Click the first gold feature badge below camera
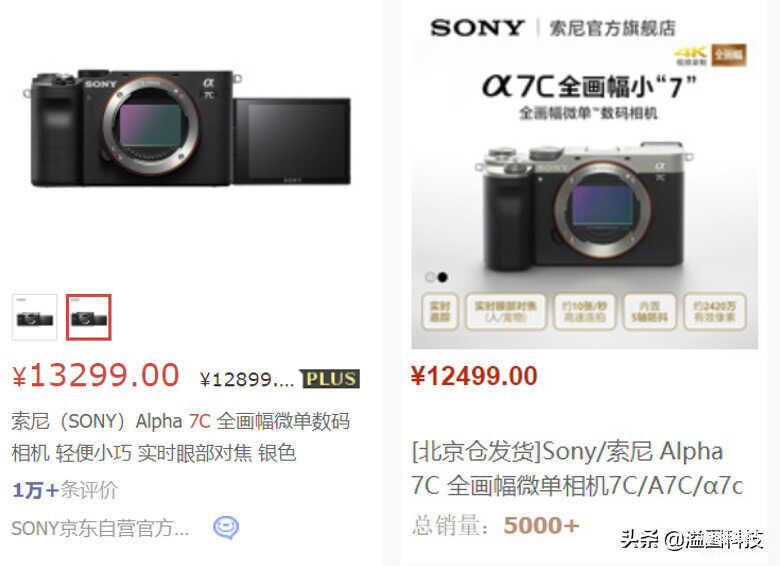Image resolution: width=780 pixels, height=566 pixels. [x=440, y=311]
